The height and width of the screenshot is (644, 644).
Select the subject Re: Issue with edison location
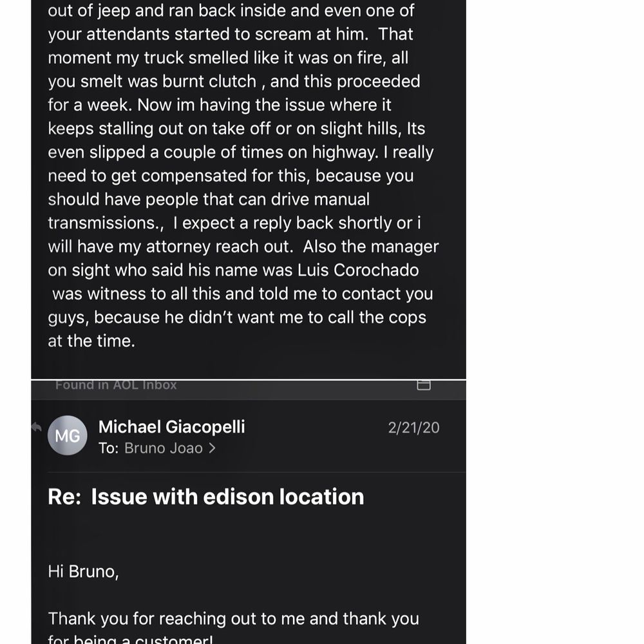coord(206,497)
